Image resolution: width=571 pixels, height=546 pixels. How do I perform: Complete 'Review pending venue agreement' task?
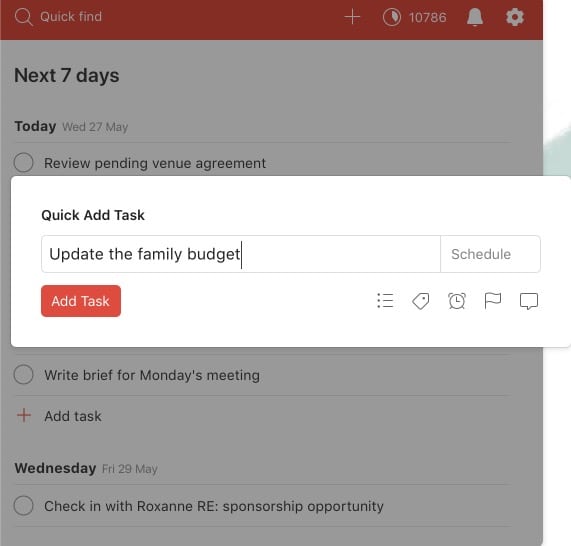click(x=24, y=162)
